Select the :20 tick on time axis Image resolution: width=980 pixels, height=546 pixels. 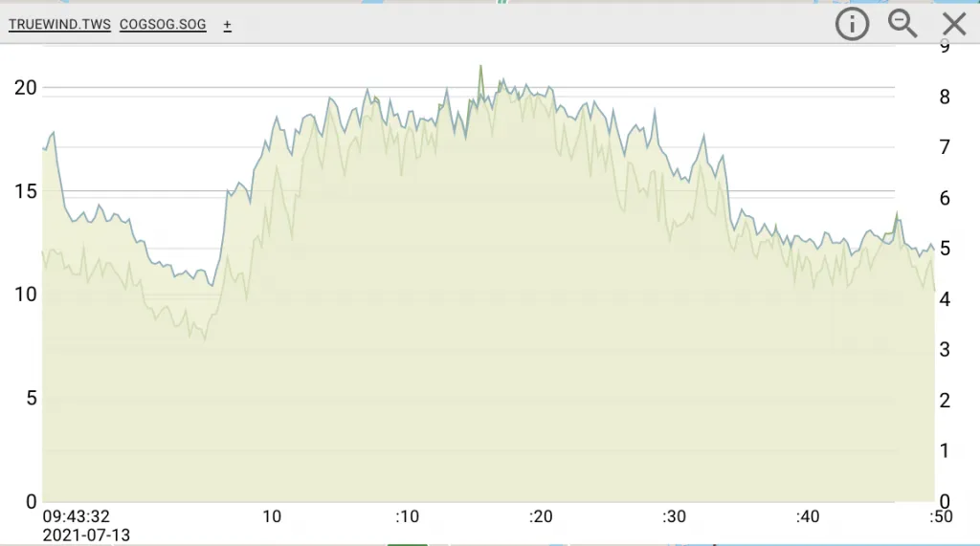[541, 516]
